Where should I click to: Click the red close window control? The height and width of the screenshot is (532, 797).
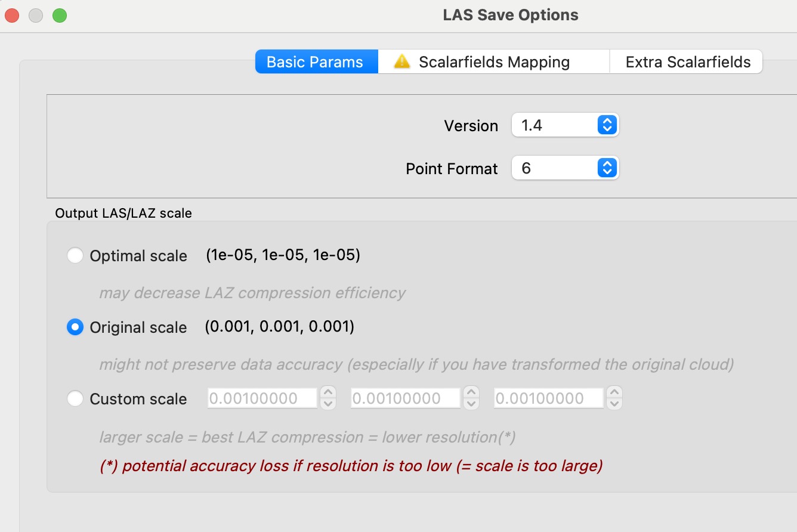11,15
